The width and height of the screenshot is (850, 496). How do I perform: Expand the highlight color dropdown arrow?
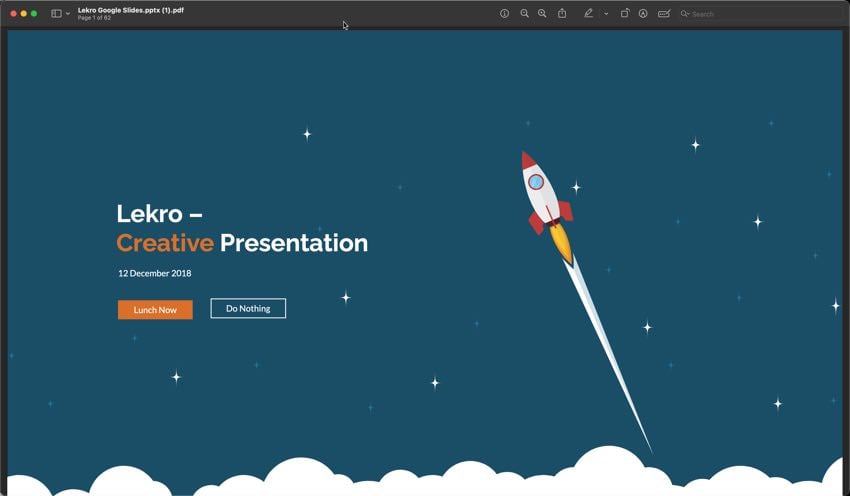pos(606,14)
